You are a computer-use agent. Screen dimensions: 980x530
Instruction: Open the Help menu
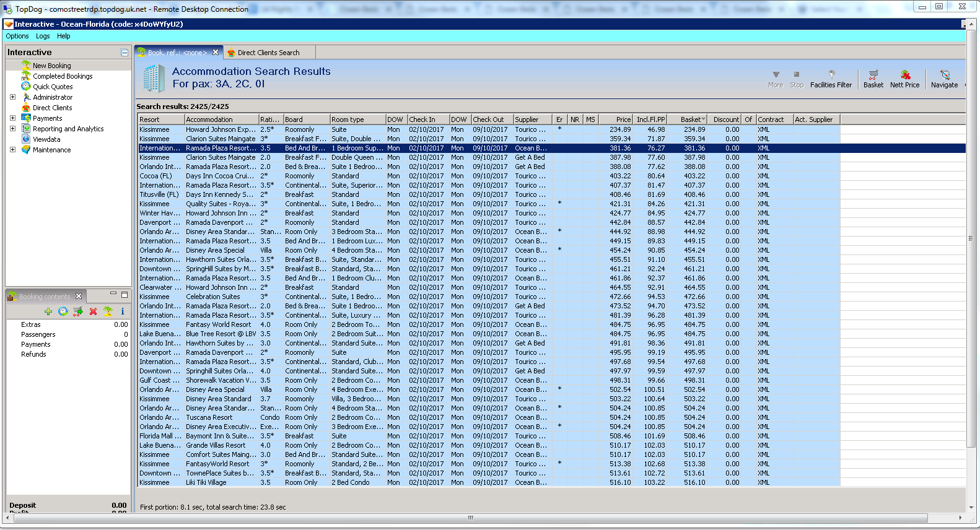[x=64, y=36]
